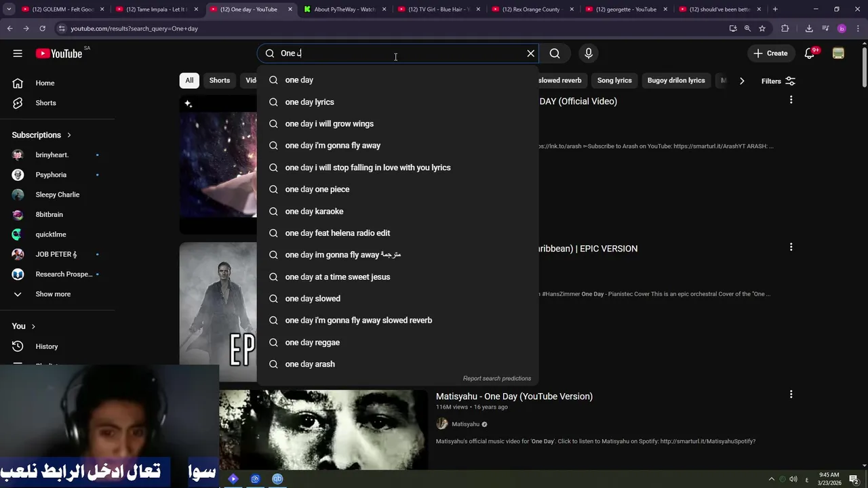Viewport: 868px width, 488px height.
Task: Select the slowed reverb filter chip
Action: (559, 80)
